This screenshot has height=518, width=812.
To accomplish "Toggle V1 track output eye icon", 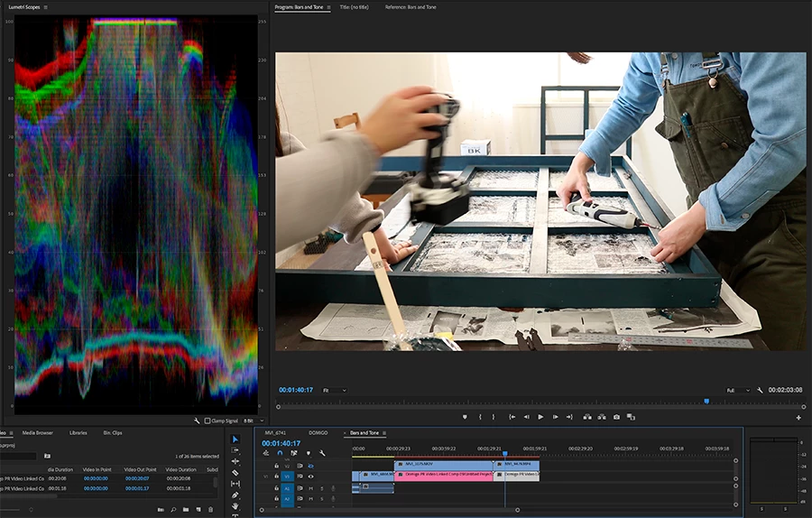I will pos(310,476).
